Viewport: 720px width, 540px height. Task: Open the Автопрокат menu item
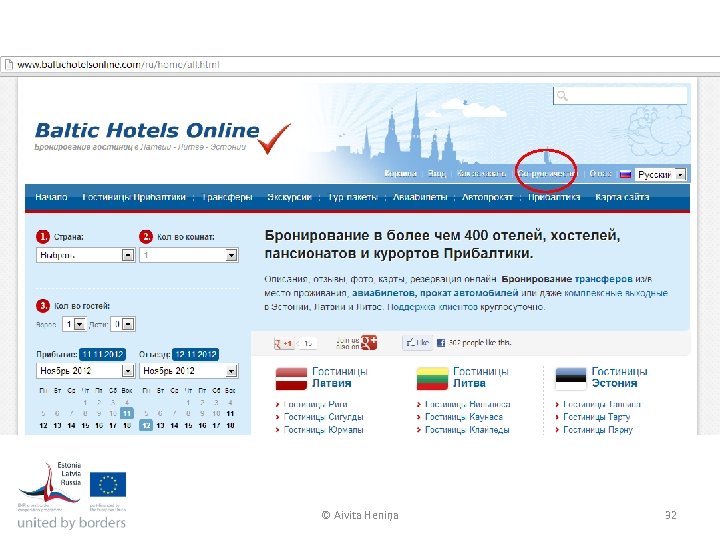487,197
